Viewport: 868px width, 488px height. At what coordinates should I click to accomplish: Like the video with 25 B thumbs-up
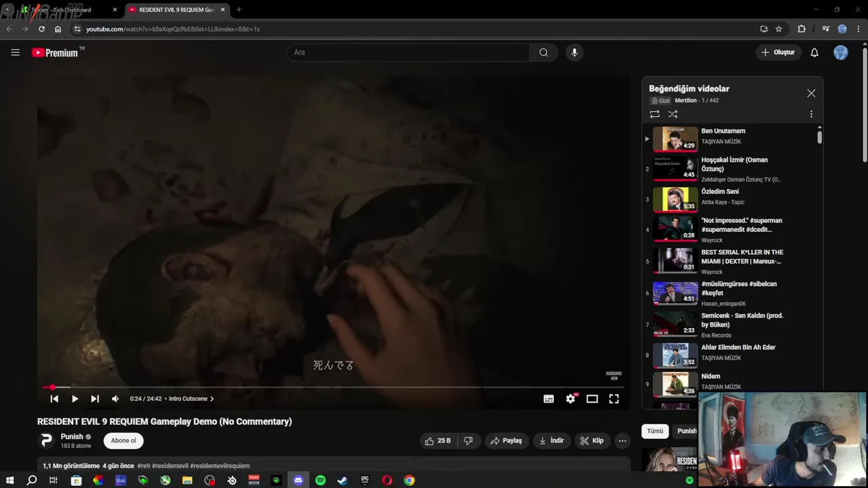pos(437,441)
